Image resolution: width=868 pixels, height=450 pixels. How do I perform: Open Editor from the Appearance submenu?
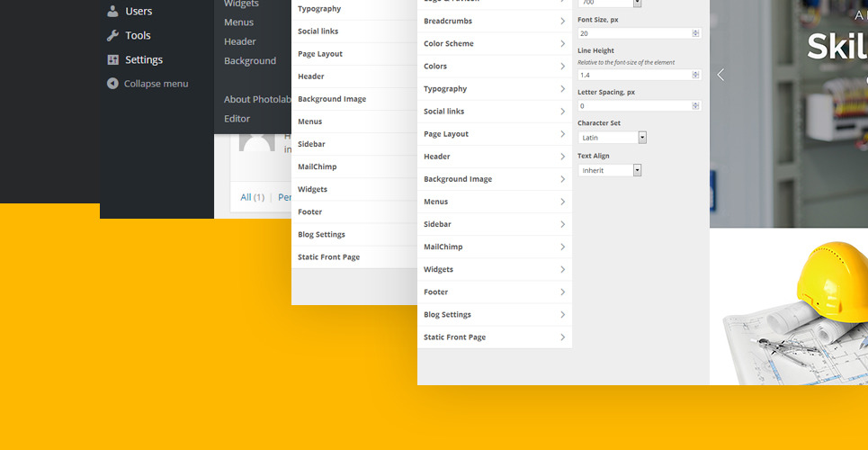237,119
